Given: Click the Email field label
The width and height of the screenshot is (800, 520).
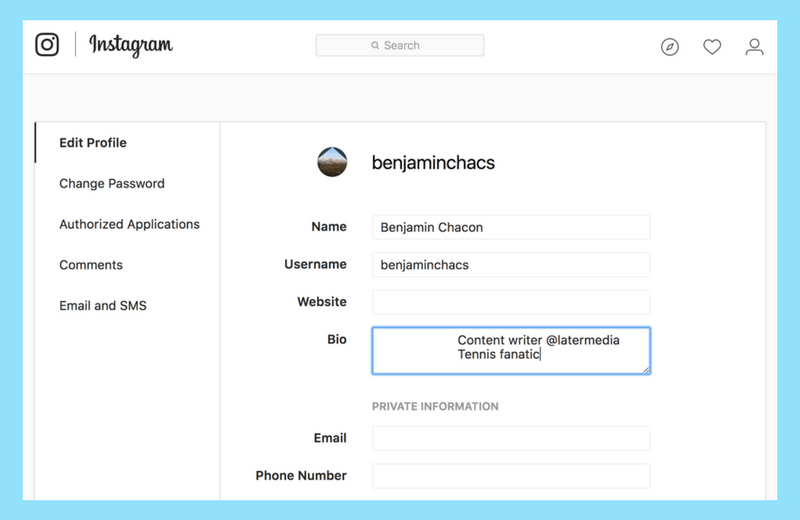Looking at the screenshot, I should (x=330, y=438).
